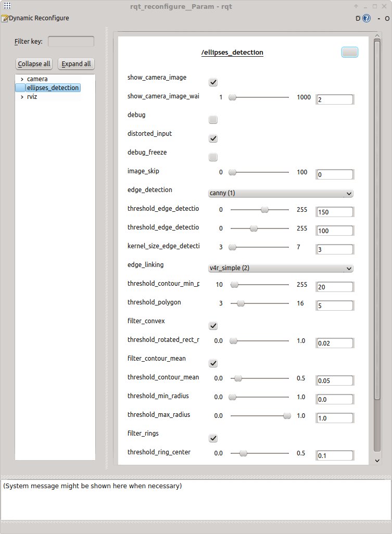Open the edge_linking v4r_simple dropdown
This screenshot has height=534, width=392.
tap(281, 268)
